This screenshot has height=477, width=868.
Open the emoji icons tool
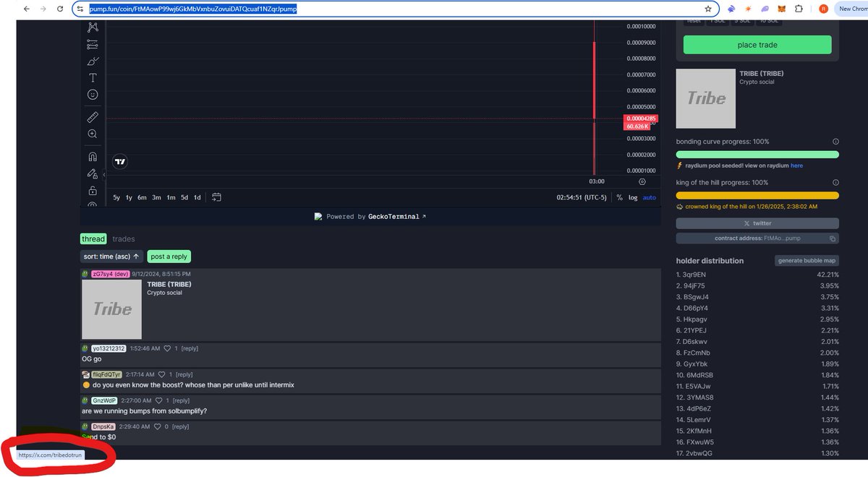[93, 95]
